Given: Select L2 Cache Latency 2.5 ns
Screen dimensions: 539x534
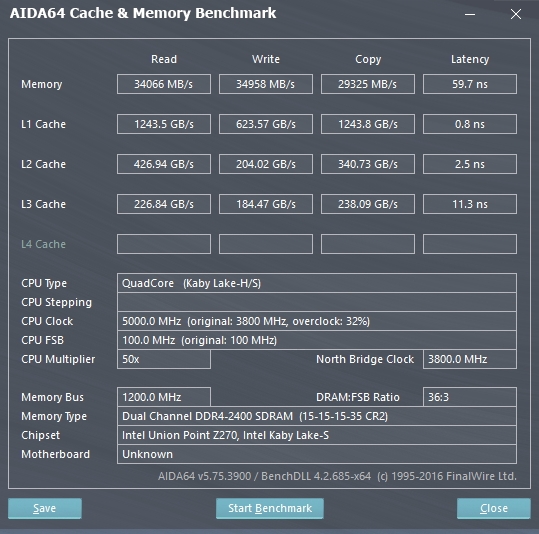Looking at the screenshot, I should coord(470,164).
